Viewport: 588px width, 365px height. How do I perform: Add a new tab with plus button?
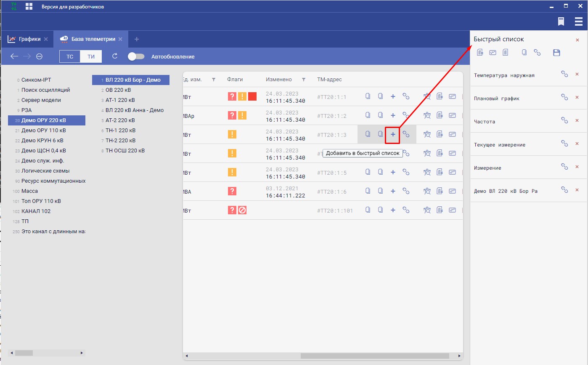tap(136, 39)
